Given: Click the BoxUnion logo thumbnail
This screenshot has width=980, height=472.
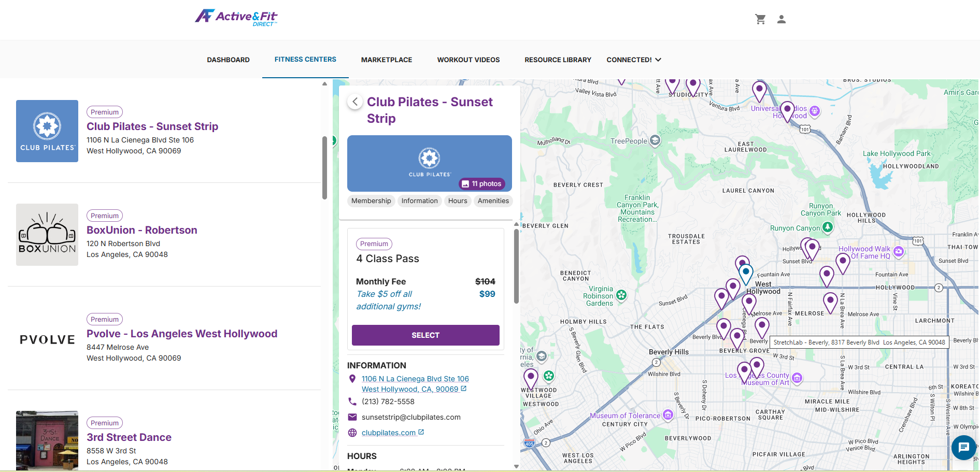Looking at the screenshot, I should click(47, 235).
